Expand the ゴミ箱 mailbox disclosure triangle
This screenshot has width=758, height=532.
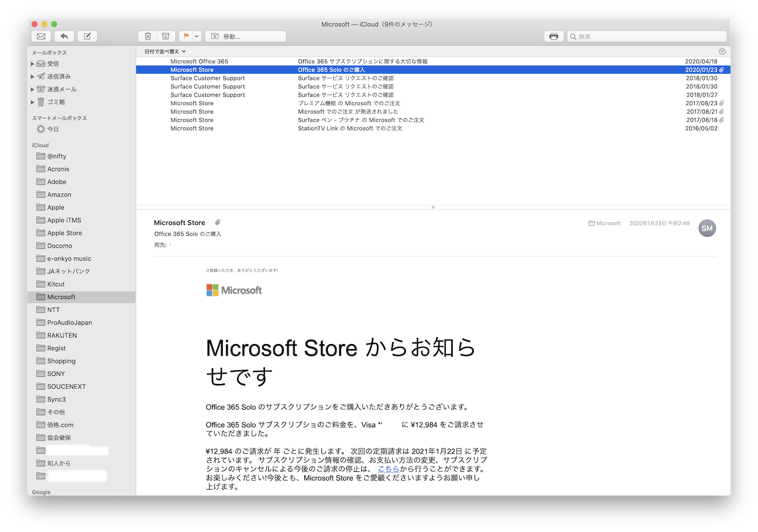click(32, 102)
